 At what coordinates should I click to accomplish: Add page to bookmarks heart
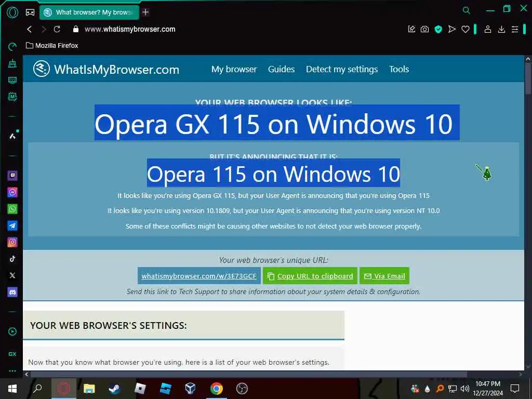point(465,29)
